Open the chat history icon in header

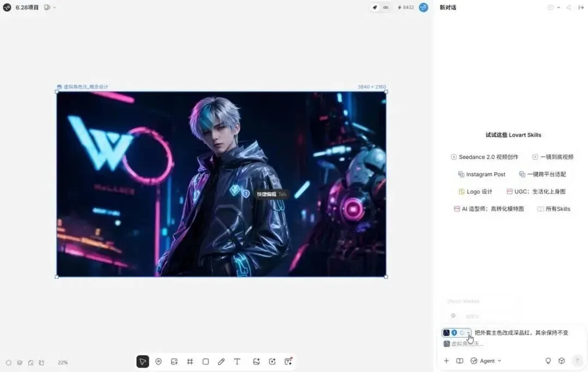(x=550, y=7)
